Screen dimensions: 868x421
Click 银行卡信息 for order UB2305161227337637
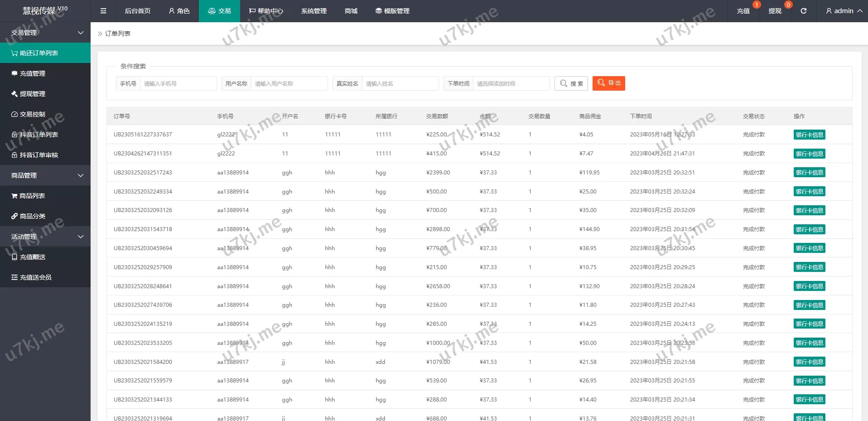(809, 135)
